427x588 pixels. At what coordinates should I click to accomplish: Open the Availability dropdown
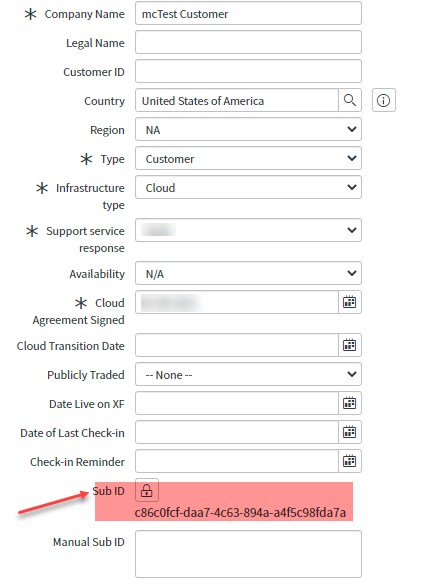pyautogui.click(x=248, y=273)
